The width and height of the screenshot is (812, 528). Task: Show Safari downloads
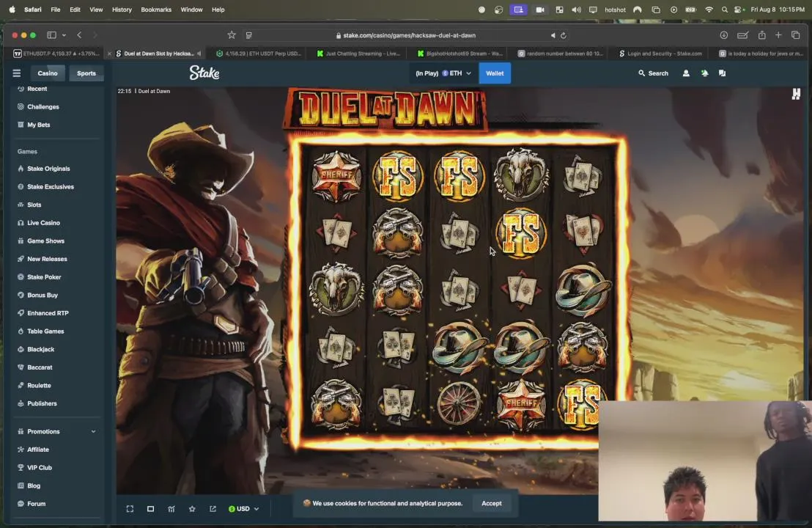pyautogui.click(x=723, y=35)
